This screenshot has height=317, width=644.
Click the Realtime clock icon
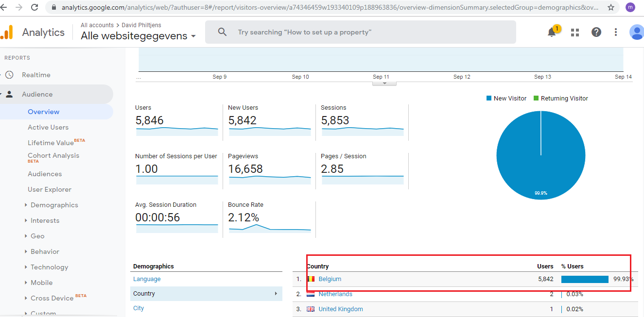point(9,75)
